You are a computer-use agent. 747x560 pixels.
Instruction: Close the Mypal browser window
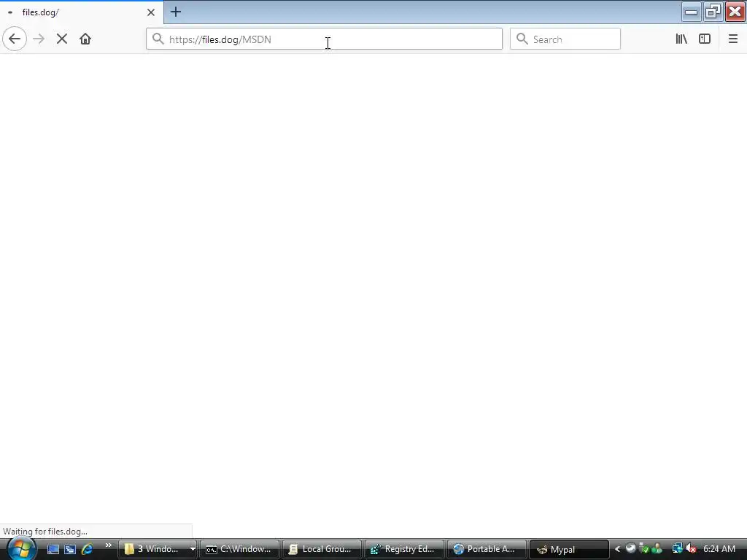tap(735, 12)
